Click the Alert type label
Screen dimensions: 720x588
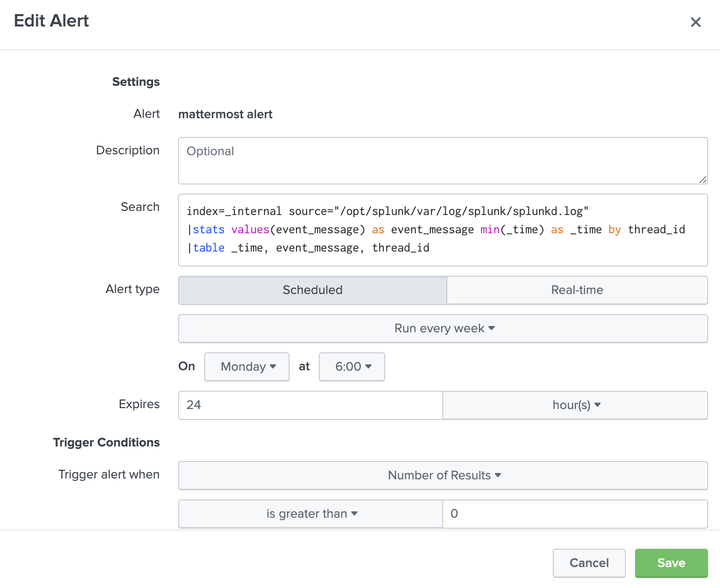[132, 289]
